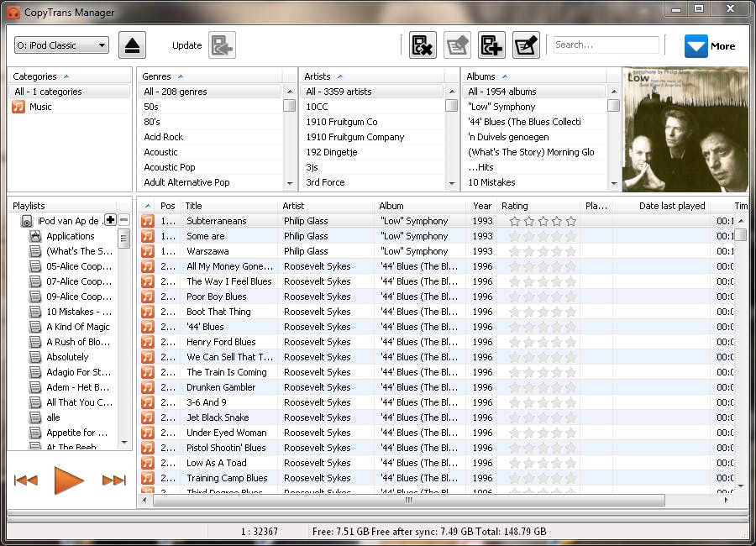The width and height of the screenshot is (756, 546).
Task: Open the Applications playlist
Action: (x=71, y=236)
